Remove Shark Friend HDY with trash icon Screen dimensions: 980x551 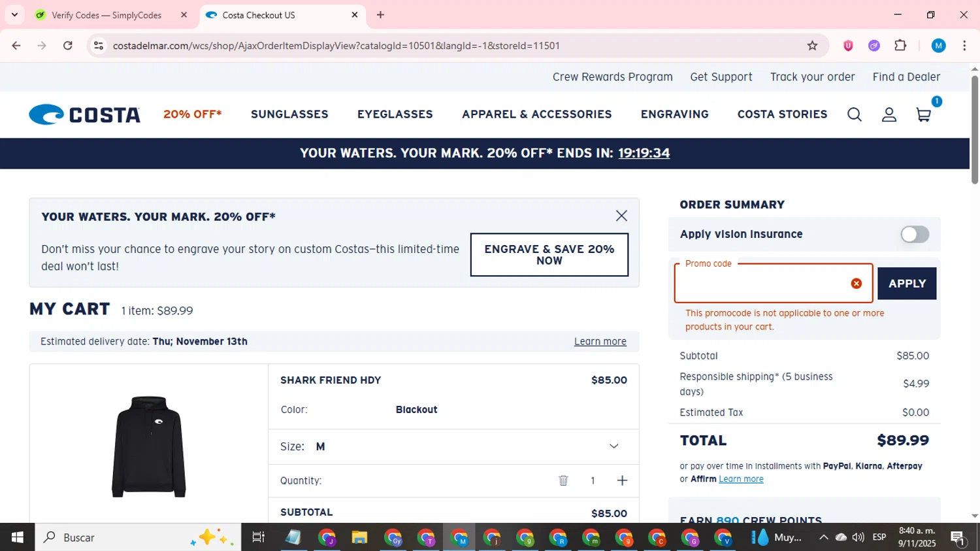coord(563,480)
